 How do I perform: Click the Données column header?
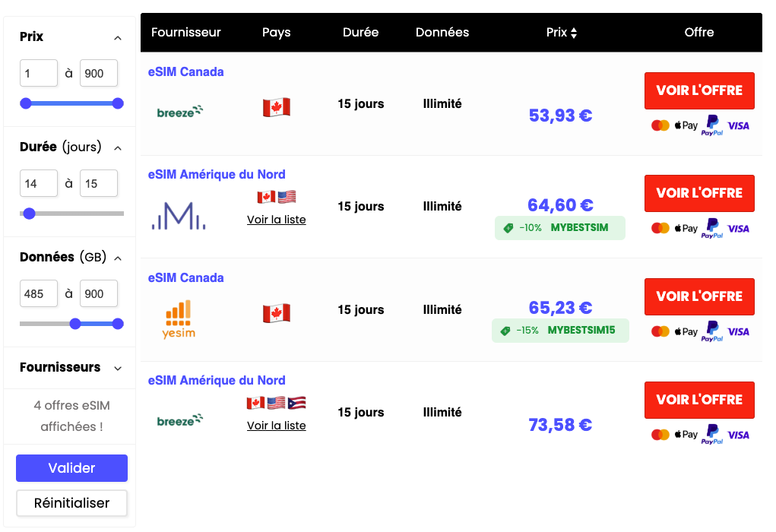(x=442, y=33)
